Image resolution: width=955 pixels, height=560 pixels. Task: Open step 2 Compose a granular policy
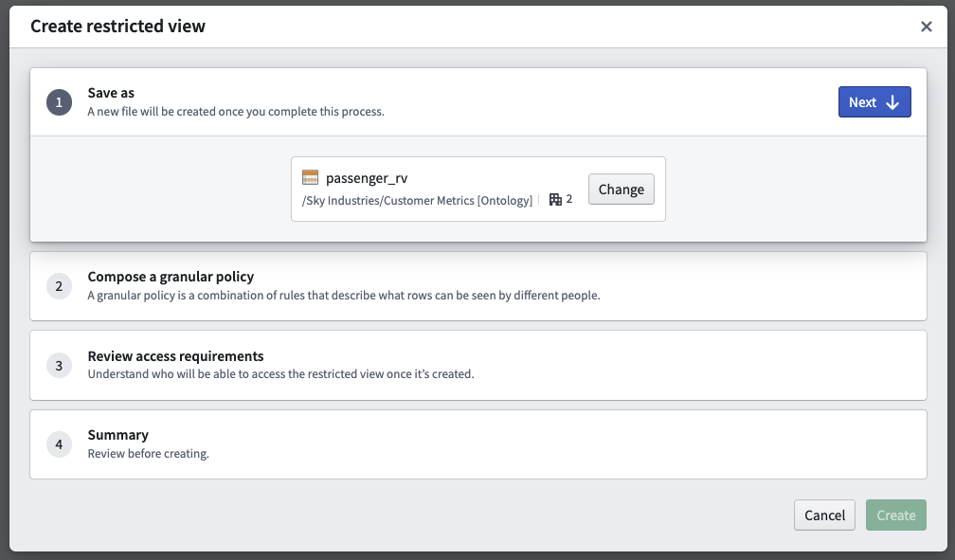click(x=478, y=286)
